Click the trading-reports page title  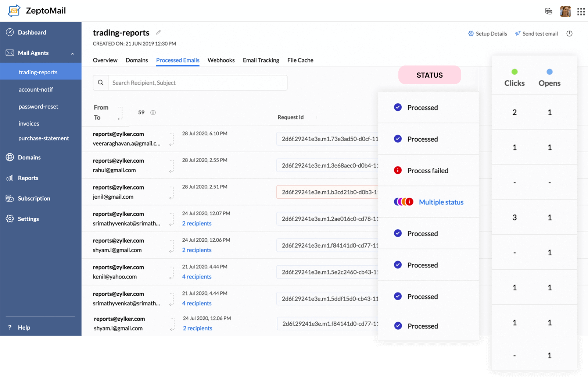tap(121, 33)
